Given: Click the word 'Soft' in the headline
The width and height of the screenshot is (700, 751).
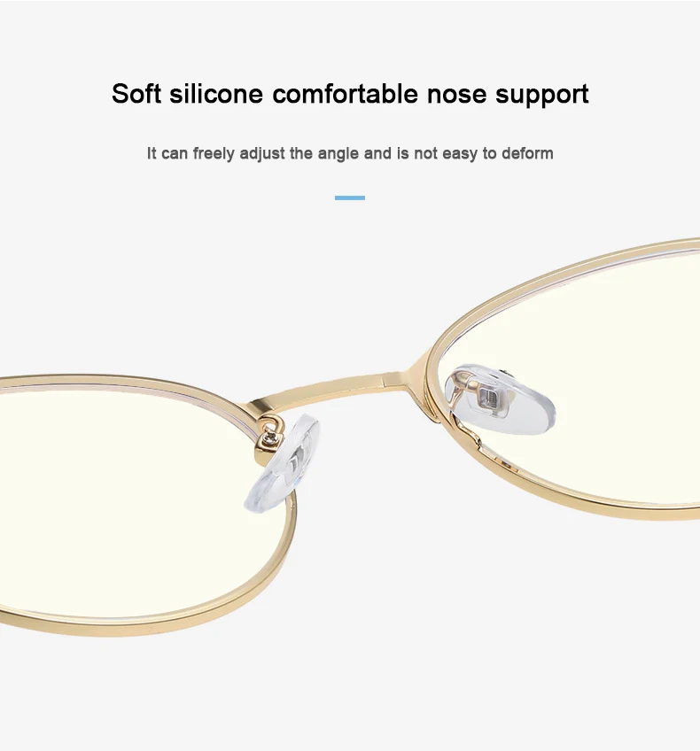Looking at the screenshot, I should 136,93.
